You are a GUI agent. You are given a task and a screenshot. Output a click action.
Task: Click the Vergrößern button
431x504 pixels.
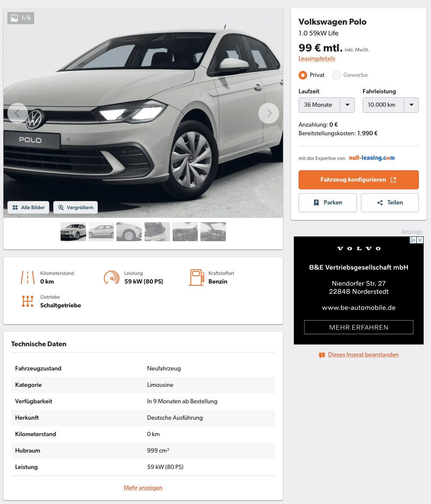pos(76,207)
